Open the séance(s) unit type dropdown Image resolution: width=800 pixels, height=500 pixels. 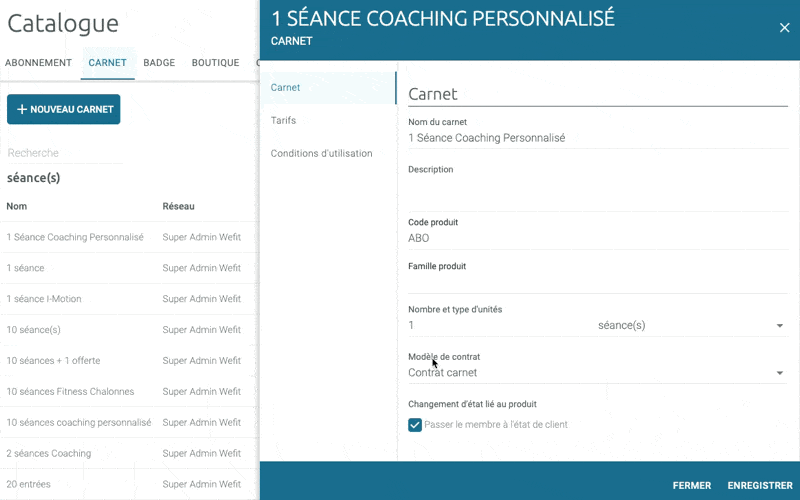click(x=692, y=326)
